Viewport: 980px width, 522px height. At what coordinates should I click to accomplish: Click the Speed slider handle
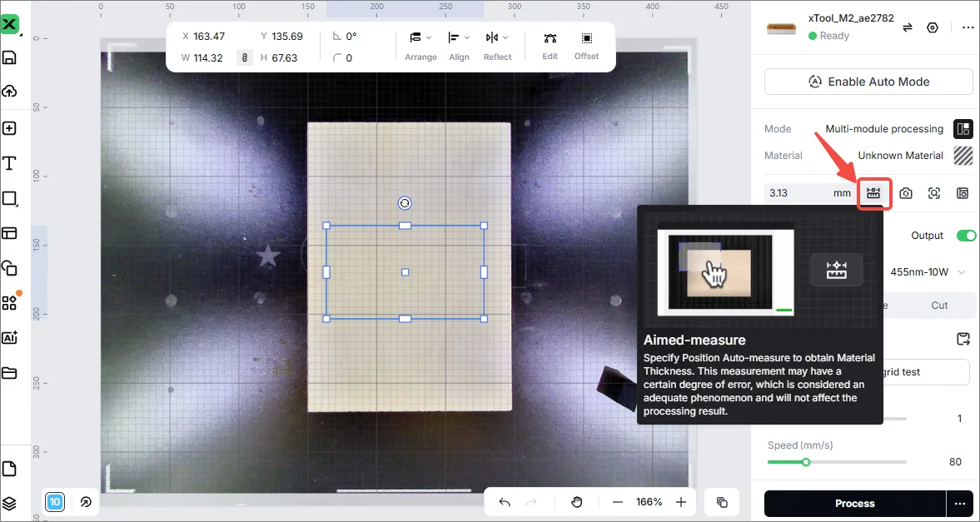[806, 462]
